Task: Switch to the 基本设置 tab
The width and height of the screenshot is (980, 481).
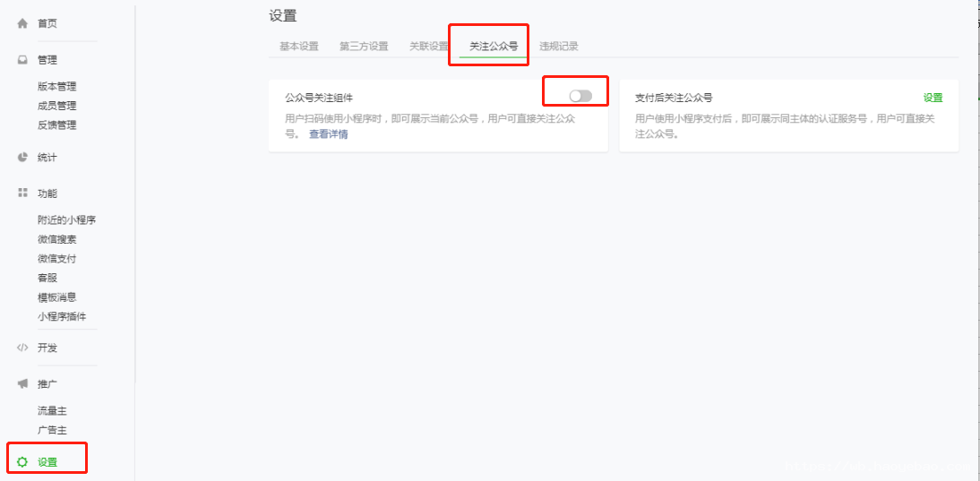Action: click(299, 47)
